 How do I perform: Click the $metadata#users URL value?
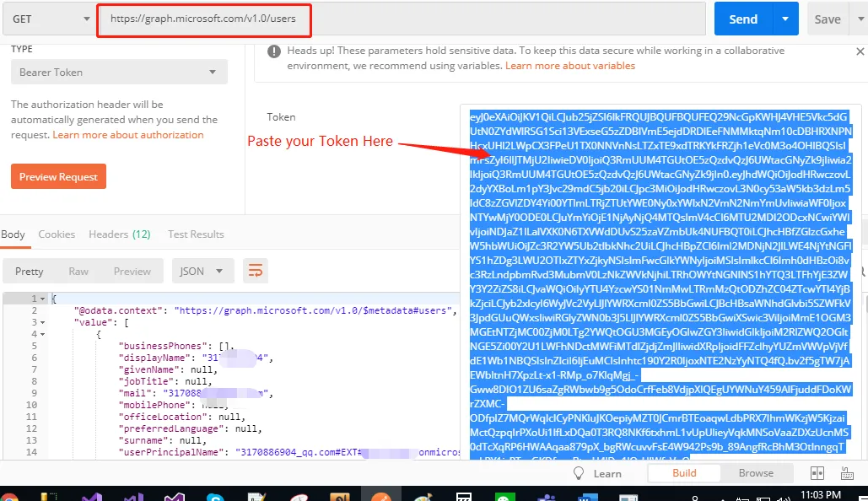click(313, 310)
